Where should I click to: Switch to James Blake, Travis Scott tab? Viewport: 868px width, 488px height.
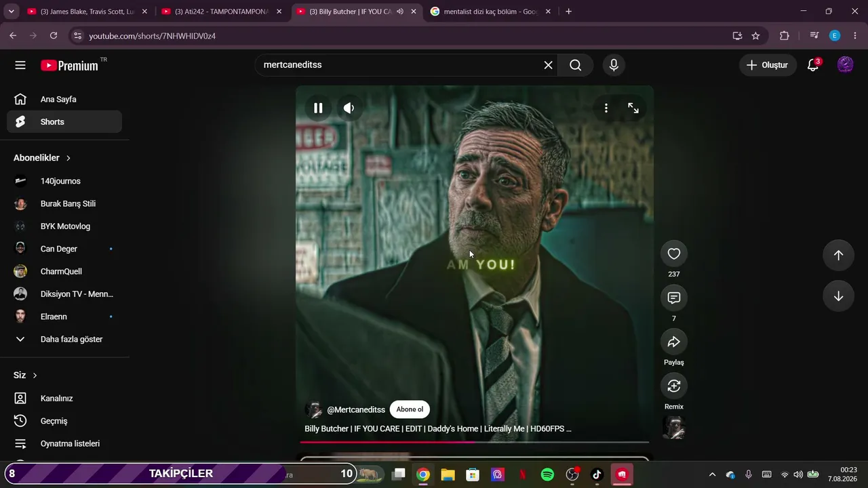(x=87, y=12)
